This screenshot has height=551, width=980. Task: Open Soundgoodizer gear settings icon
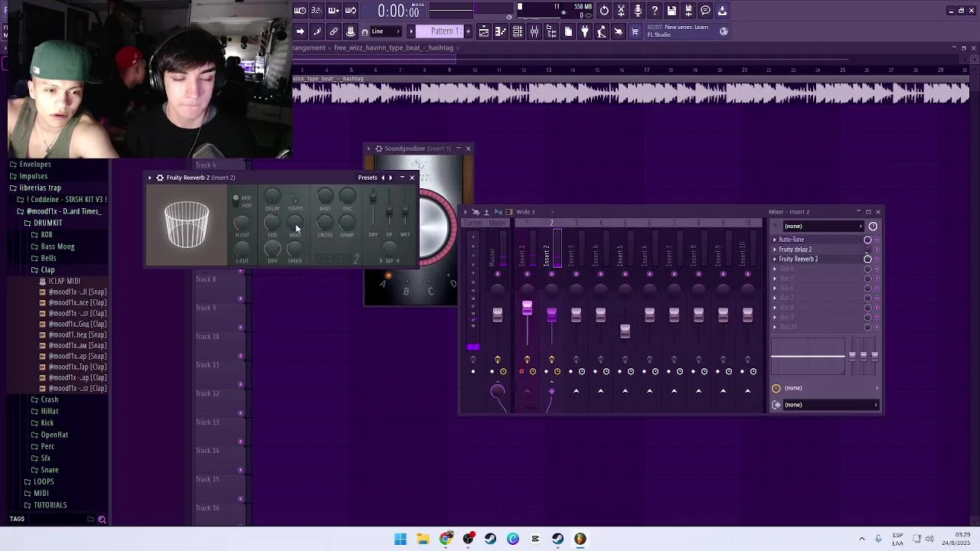click(378, 148)
